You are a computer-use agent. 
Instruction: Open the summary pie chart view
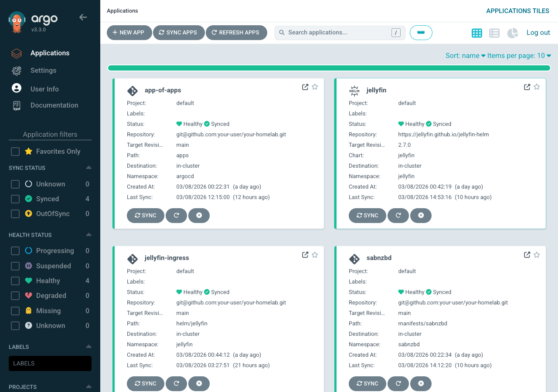tap(512, 33)
